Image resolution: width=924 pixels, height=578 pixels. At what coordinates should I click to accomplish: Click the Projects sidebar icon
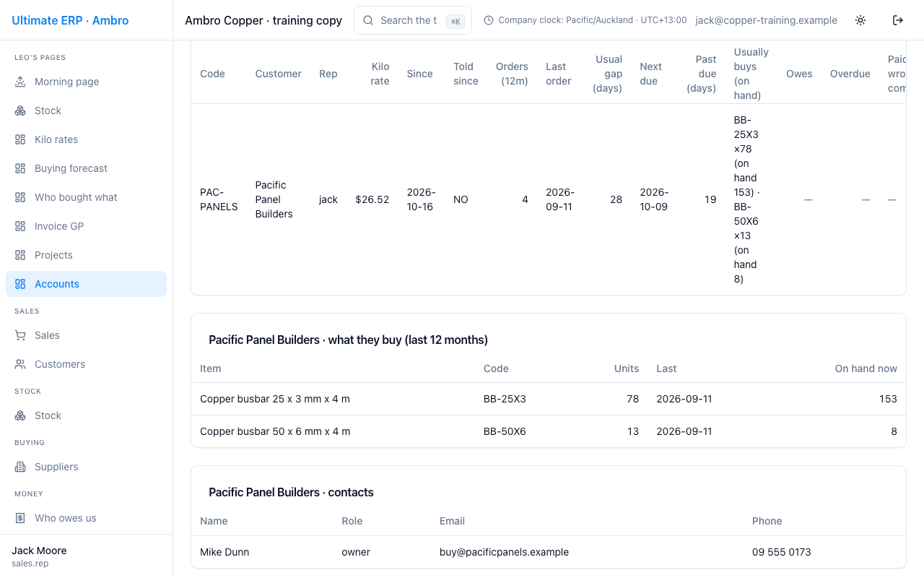20,255
